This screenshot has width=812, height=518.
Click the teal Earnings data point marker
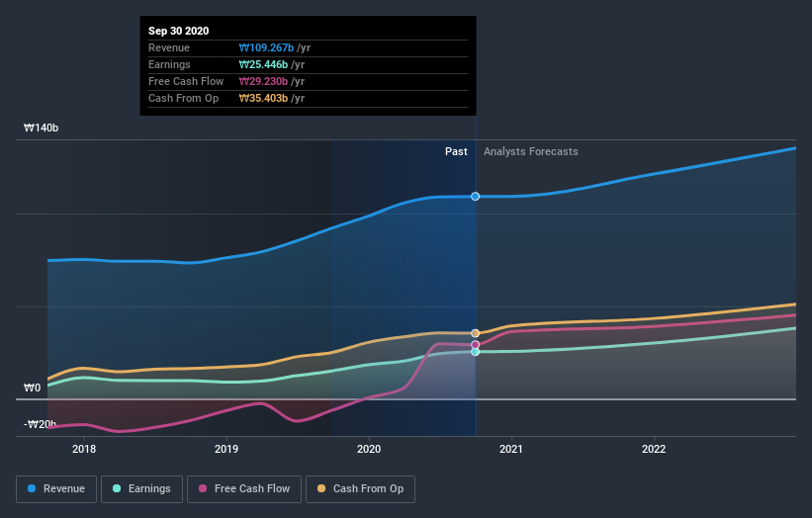pos(476,352)
